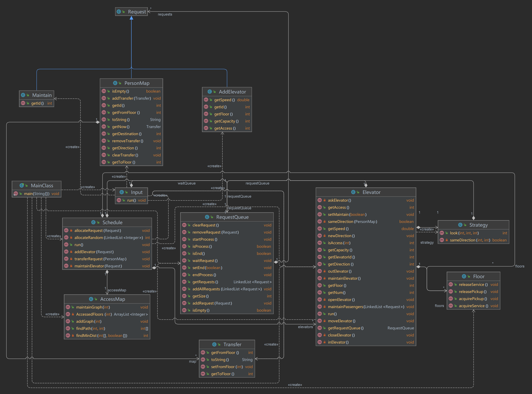This screenshot has width=532, height=394.
Task: Click the AccessMap class icon
Action: (x=91, y=299)
